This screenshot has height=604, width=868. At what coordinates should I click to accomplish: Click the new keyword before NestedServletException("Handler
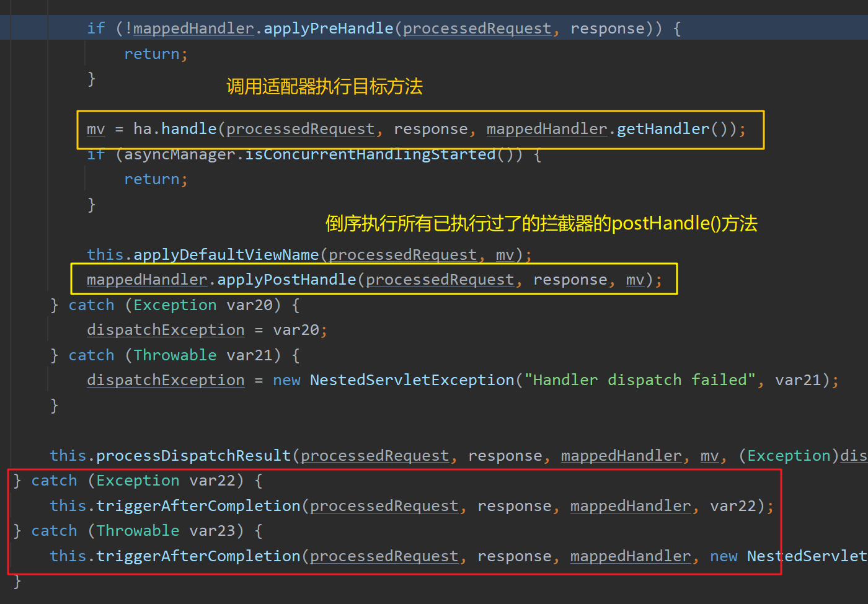(x=286, y=380)
